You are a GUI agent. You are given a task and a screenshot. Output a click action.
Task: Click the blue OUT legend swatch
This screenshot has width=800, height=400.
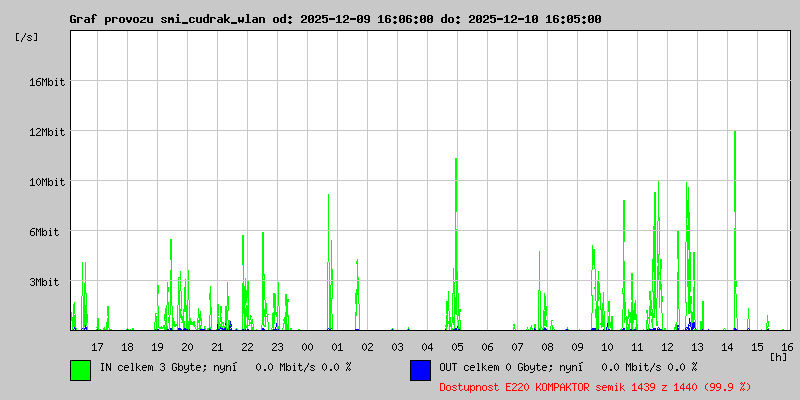pyautogui.click(x=420, y=369)
